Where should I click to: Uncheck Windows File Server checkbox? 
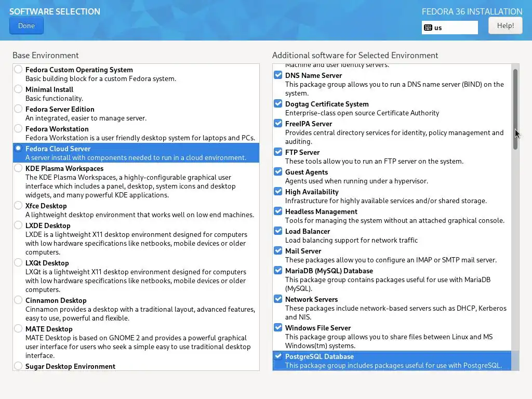pos(278,327)
